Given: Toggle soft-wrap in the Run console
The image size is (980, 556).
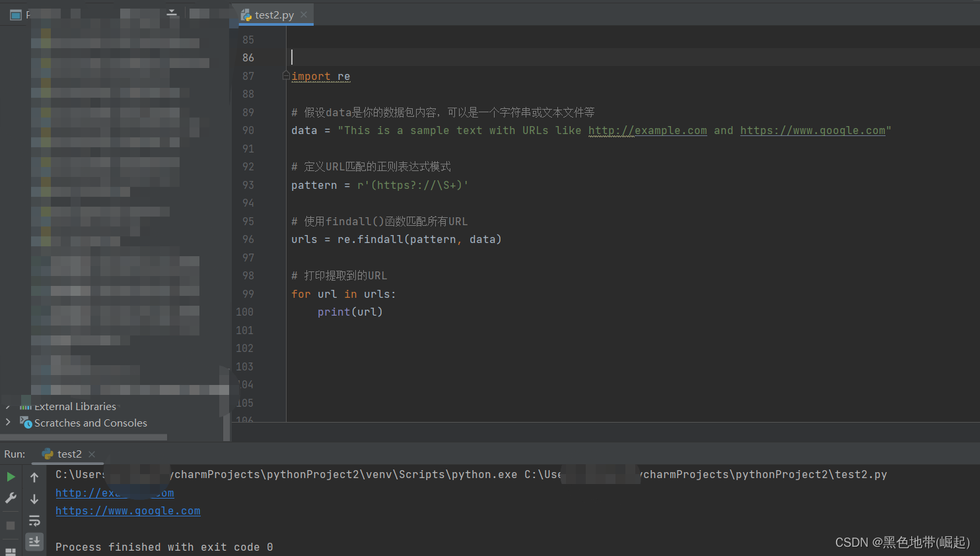Looking at the screenshot, I should [34, 520].
